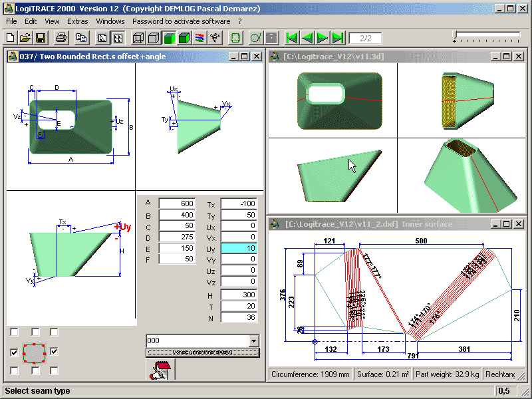
Task: Click the Tx field showing -100
Action: point(239,203)
